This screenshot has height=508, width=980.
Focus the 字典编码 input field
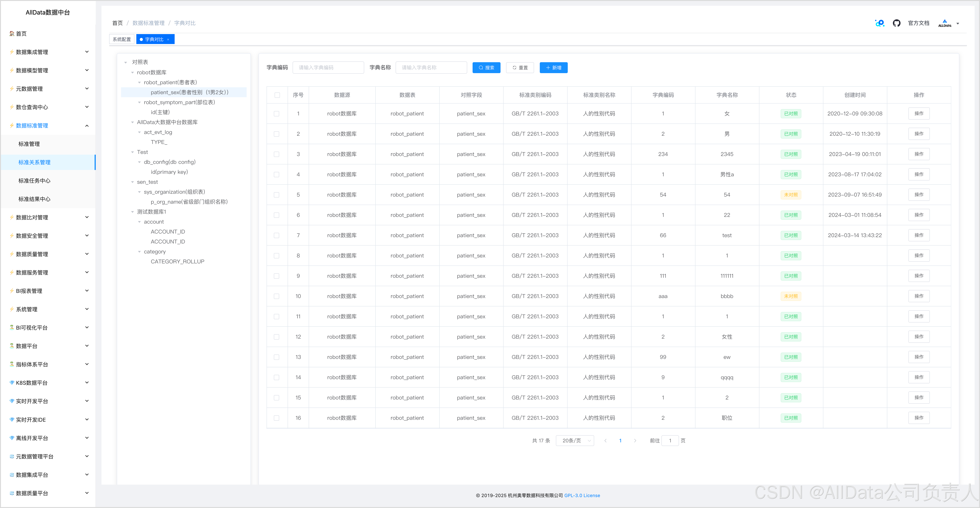(x=328, y=68)
